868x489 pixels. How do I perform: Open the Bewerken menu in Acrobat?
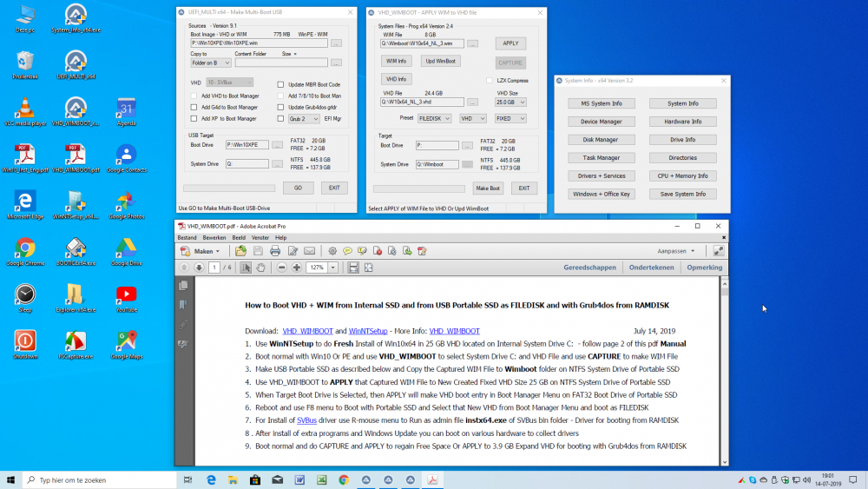214,238
